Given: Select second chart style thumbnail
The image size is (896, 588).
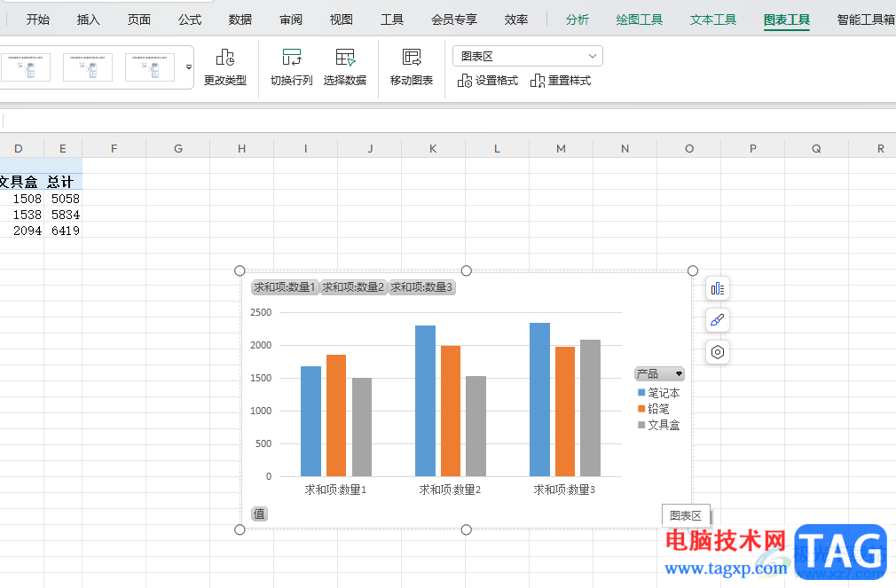Looking at the screenshot, I should pos(88,67).
